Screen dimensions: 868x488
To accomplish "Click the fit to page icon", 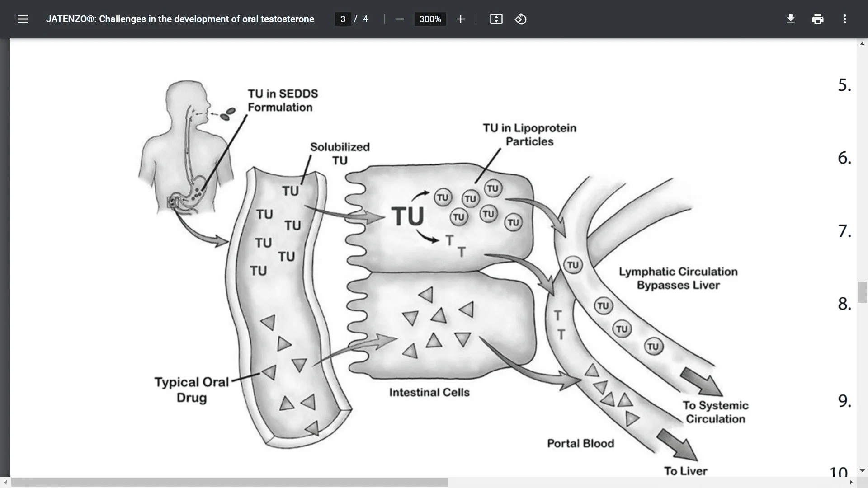I will (x=496, y=19).
